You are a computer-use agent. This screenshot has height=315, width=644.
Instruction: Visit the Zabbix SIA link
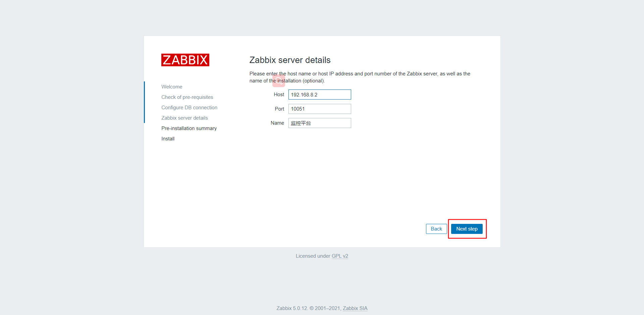pos(355,308)
